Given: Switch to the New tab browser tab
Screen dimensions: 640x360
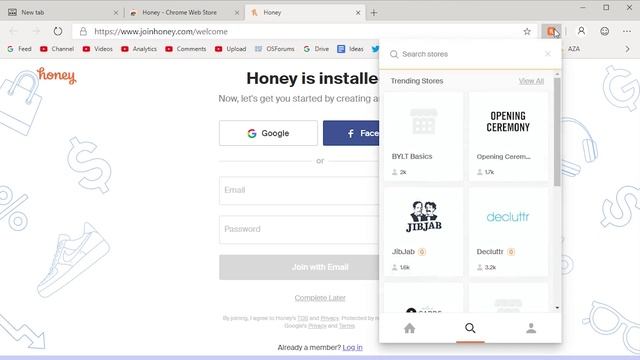Looking at the screenshot, I should [61, 13].
